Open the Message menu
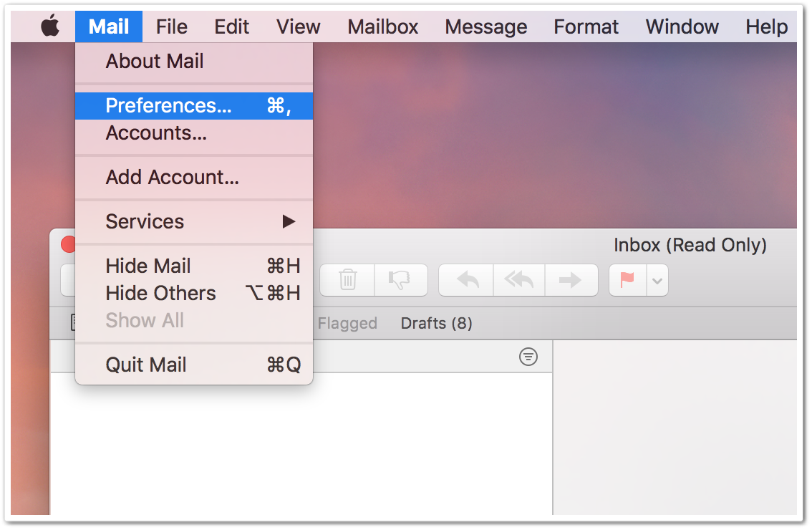The width and height of the screenshot is (812, 530). (485, 26)
